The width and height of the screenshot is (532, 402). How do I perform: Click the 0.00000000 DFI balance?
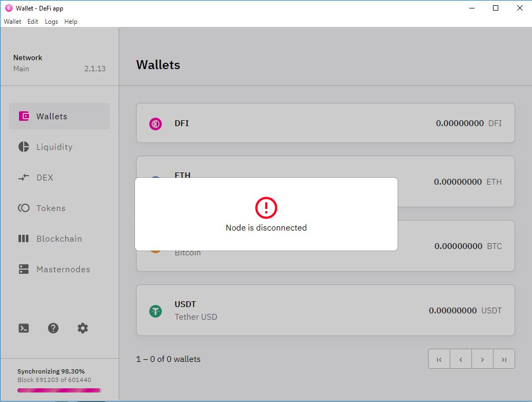pos(469,123)
